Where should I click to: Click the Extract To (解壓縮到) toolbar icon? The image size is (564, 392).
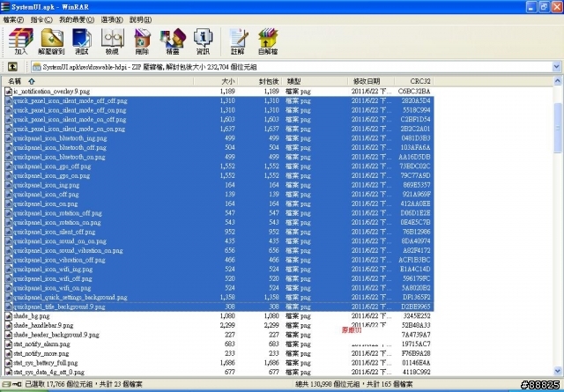pos(51,41)
